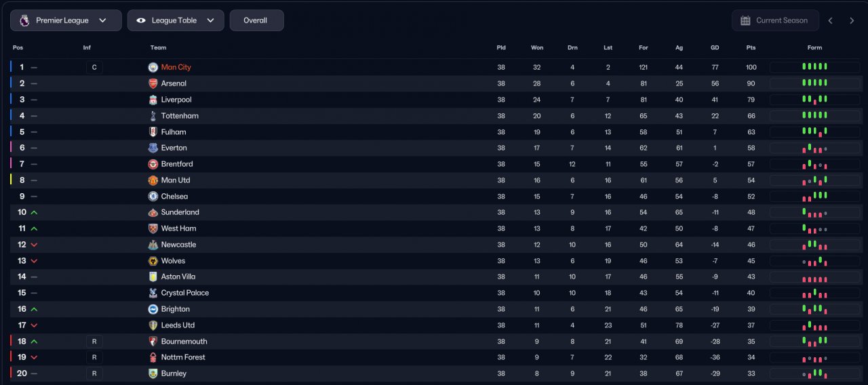
Task: Click the Man Utd crest icon
Action: pos(153,180)
